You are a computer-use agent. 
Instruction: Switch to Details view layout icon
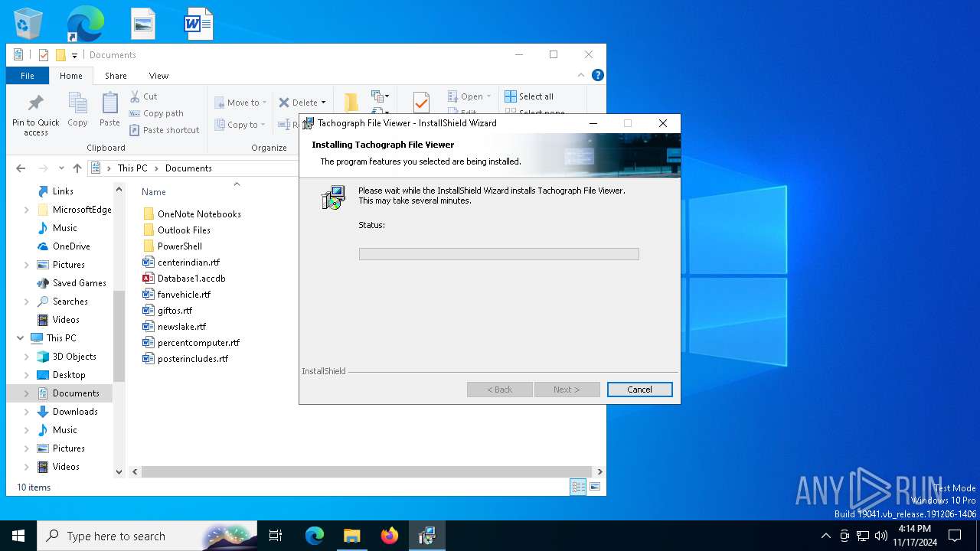click(579, 487)
